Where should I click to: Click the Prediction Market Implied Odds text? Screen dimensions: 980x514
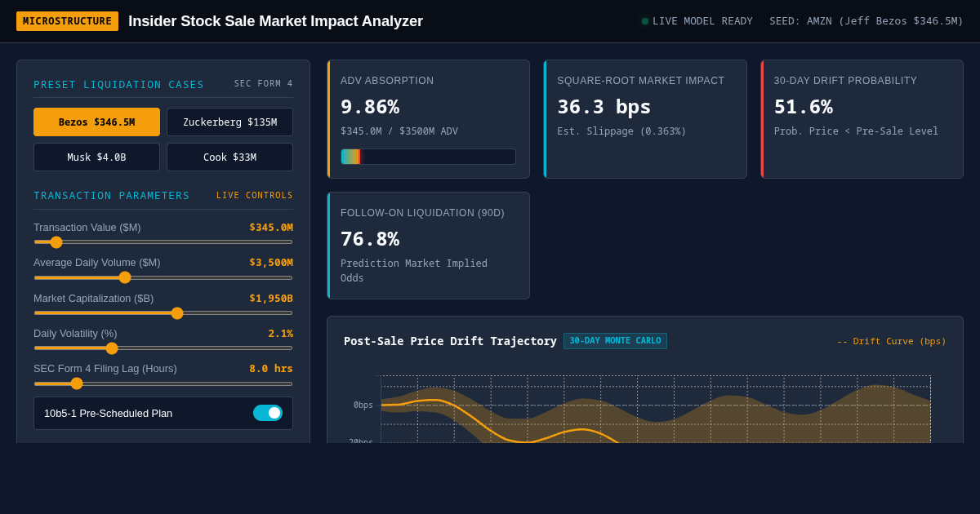point(414,271)
